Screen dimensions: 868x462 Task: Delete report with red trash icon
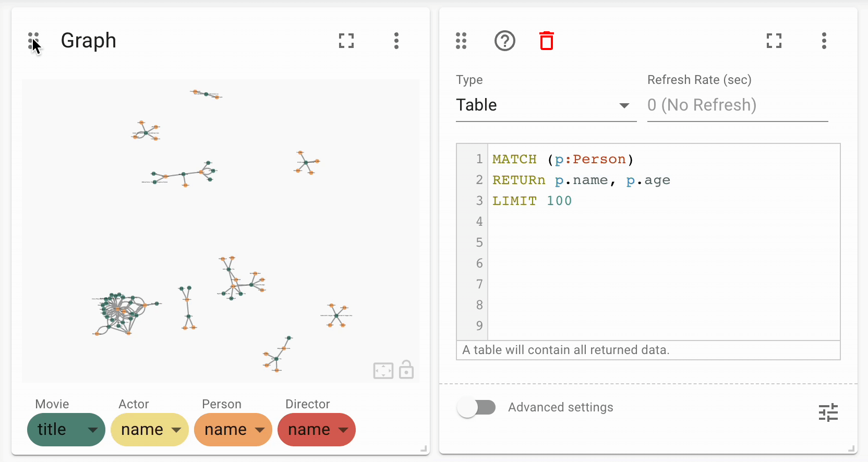point(547,41)
